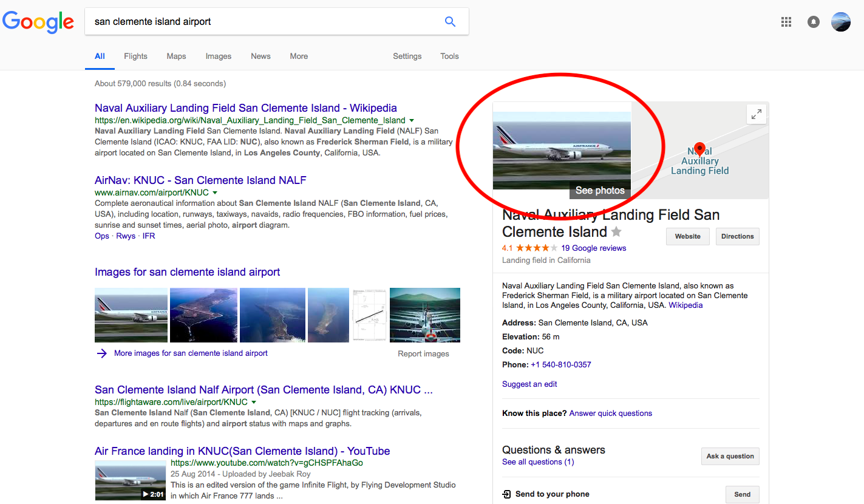Viewport: 864px width, 504px height.
Task: Open Images for san clemente island airport
Action: (x=188, y=272)
